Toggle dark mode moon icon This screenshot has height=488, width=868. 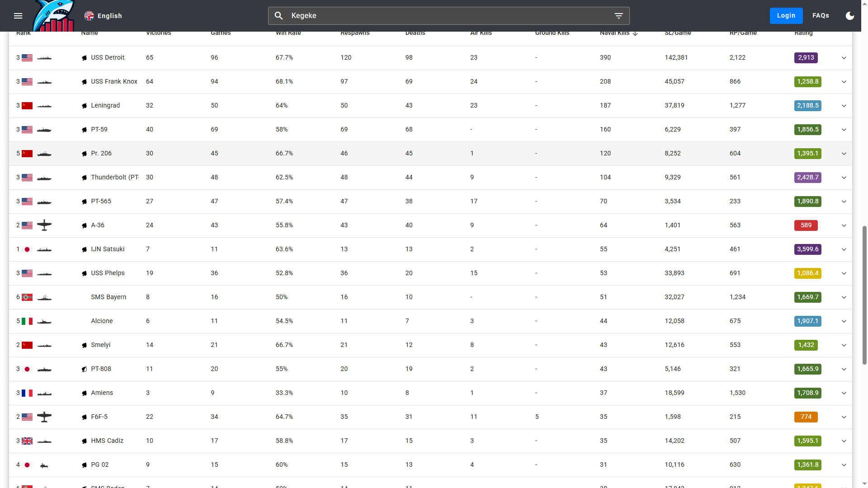tap(850, 16)
